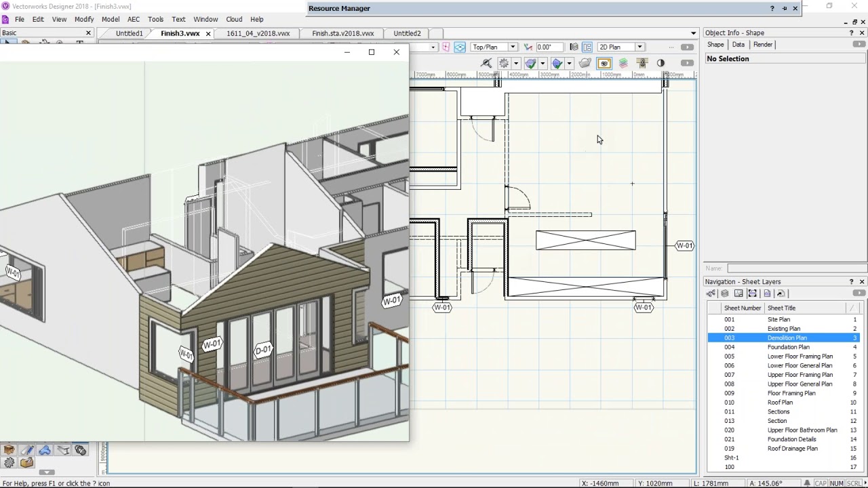The image size is (868, 488).
Task: Click the OpenGL render teapot icon
Action: pos(585,62)
